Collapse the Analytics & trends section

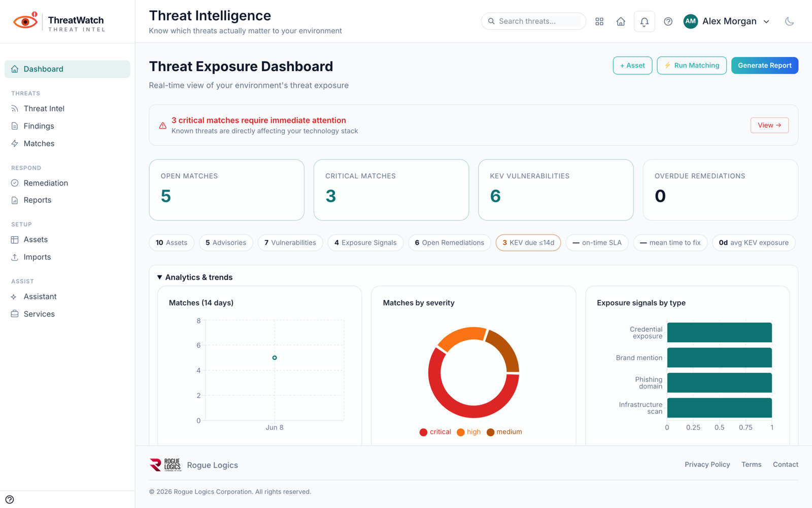coord(195,277)
